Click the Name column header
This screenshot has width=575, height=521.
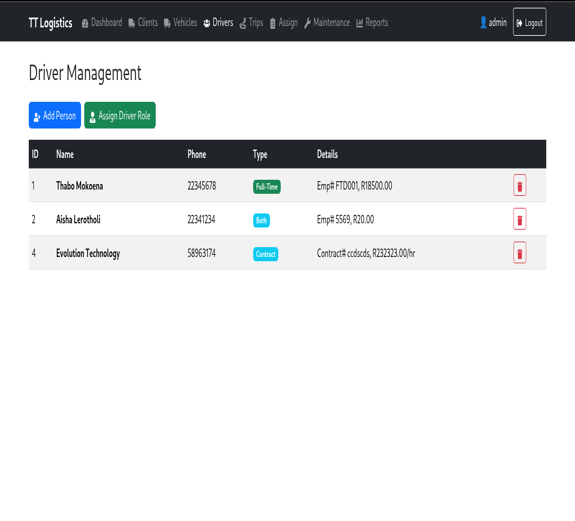(x=65, y=154)
